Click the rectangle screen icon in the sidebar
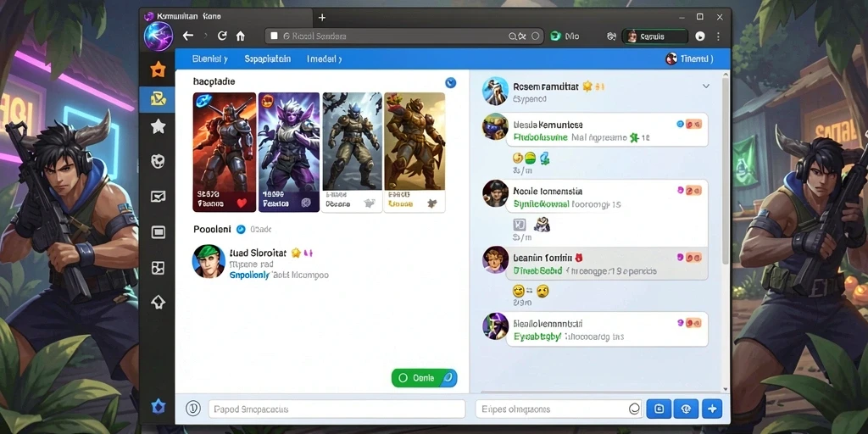This screenshot has height=434, width=868. coord(159,232)
